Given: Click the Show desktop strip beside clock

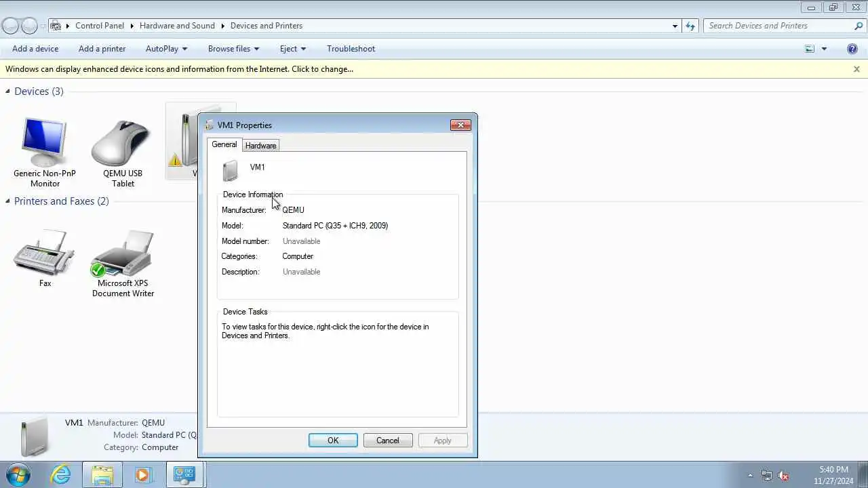Looking at the screenshot, I should 864,474.
